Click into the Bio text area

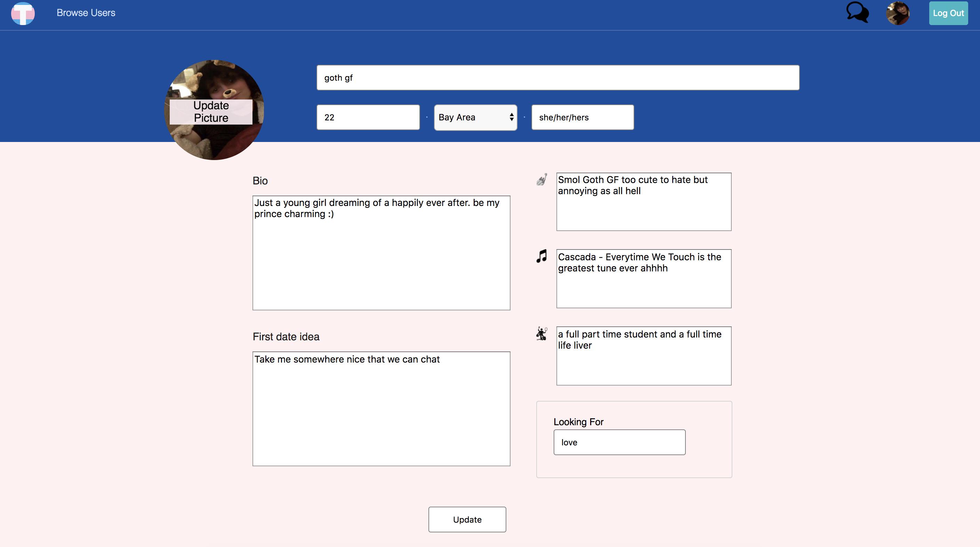pos(381,253)
